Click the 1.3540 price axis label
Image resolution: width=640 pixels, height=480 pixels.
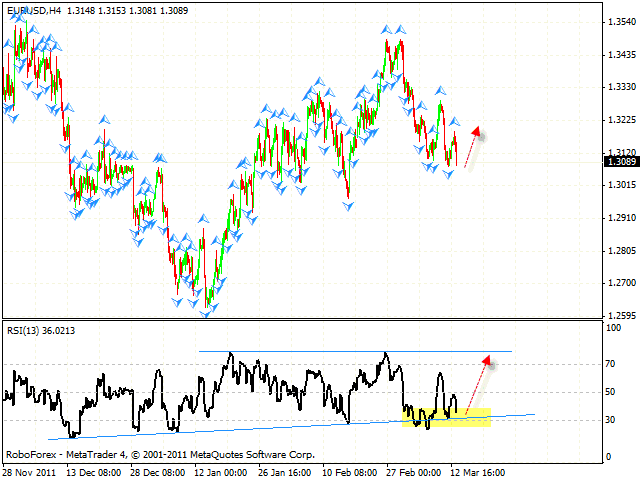pos(618,23)
